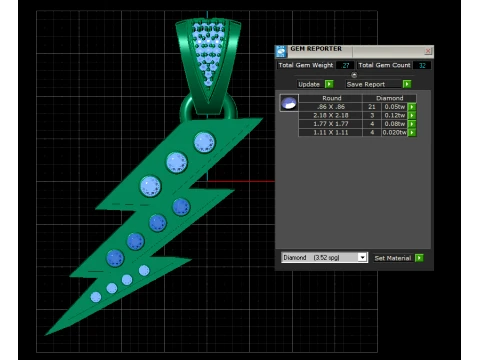Click the Total Gem Weight value 27
Viewport: 480px width, 360px height.
tap(345, 65)
